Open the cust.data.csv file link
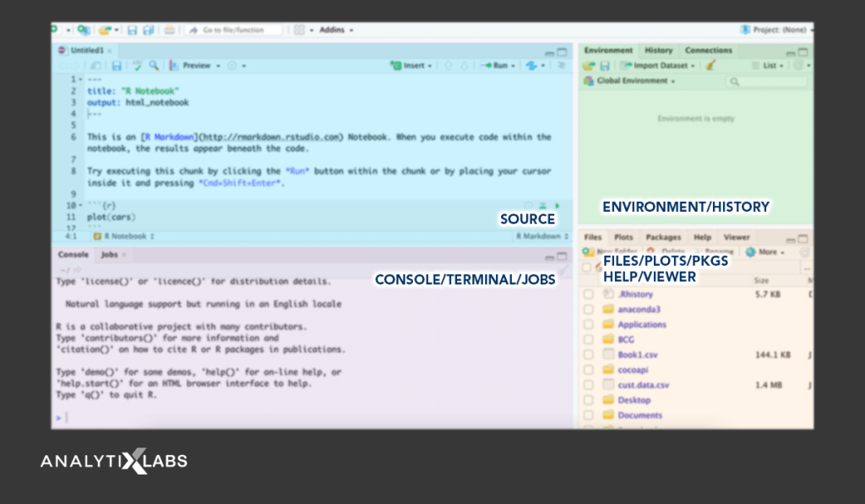Screen dimensions: 865x504 [643, 385]
